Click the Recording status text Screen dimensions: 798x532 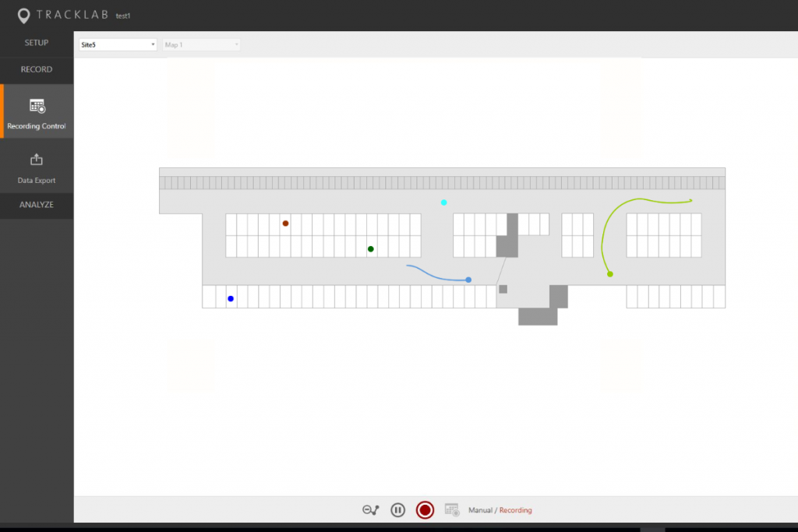tap(515, 510)
